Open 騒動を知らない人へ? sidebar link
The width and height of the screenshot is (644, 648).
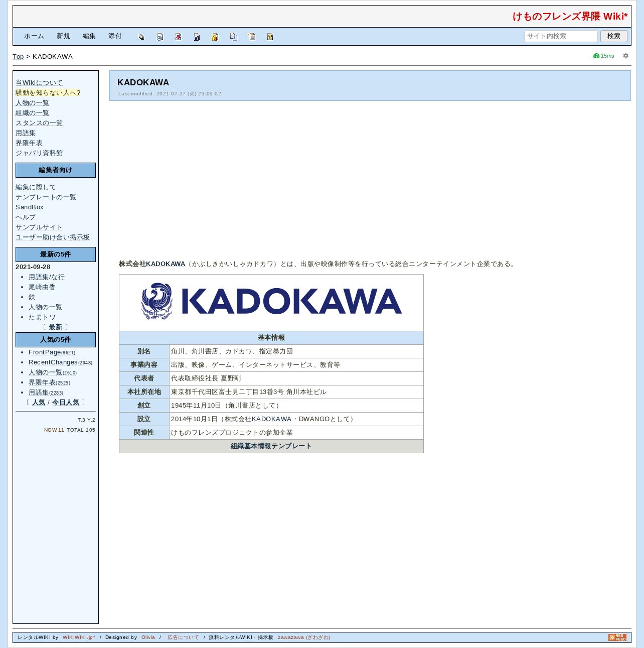point(48,93)
